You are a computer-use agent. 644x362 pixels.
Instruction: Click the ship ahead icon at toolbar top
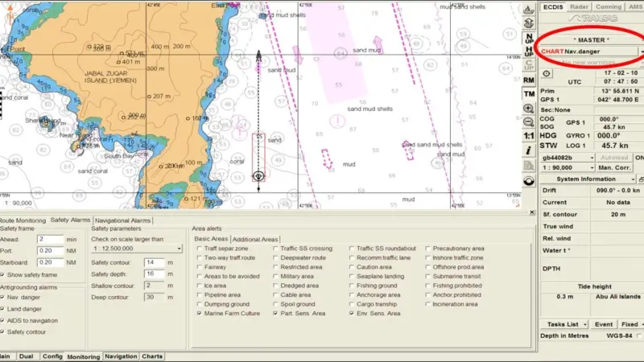click(529, 9)
